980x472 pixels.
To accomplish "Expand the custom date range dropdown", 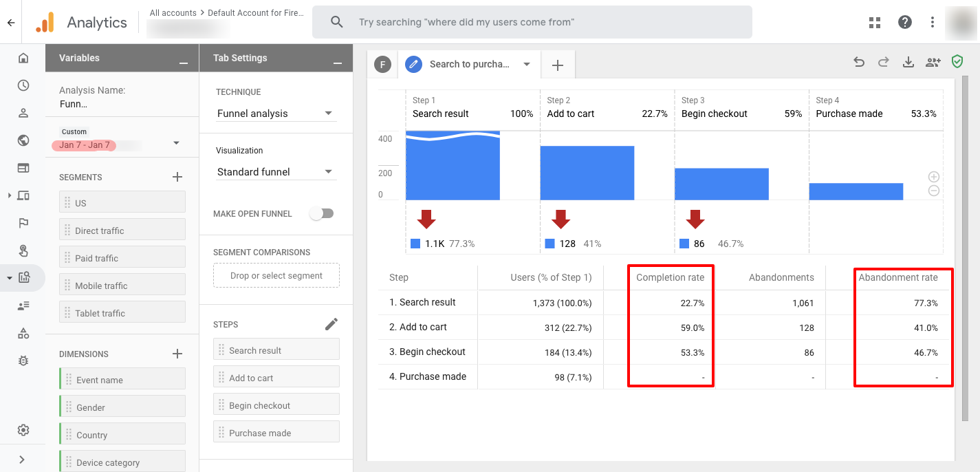I will [x=176, y=143].
